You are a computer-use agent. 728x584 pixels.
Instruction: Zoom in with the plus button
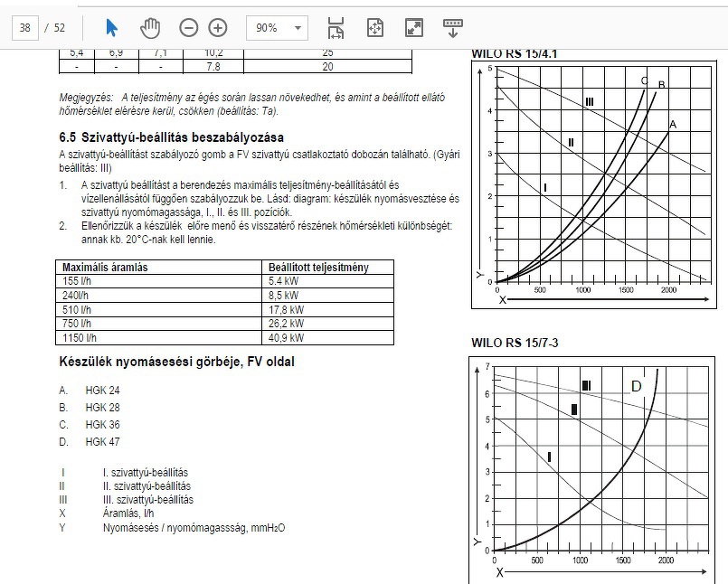click(x=218, y=28)
